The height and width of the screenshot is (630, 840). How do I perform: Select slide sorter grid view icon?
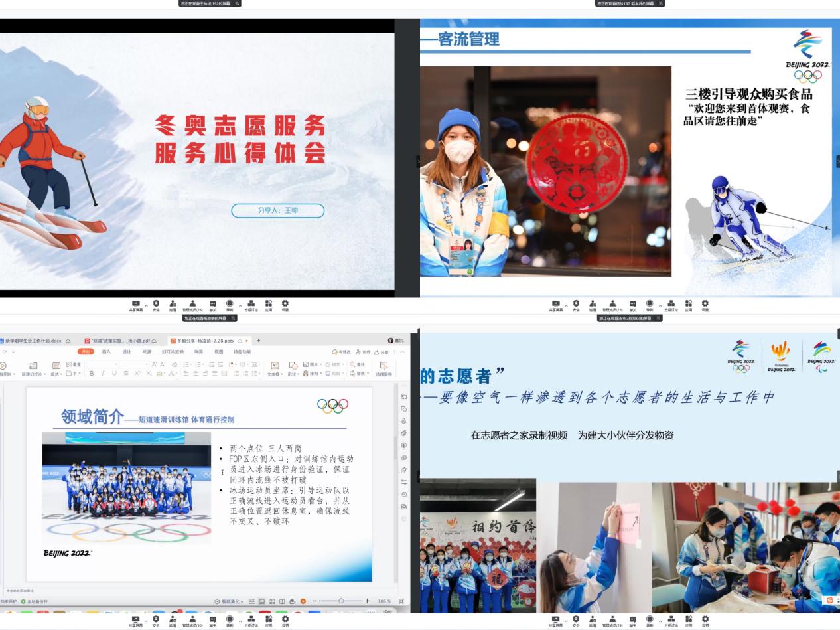(272, 601)
